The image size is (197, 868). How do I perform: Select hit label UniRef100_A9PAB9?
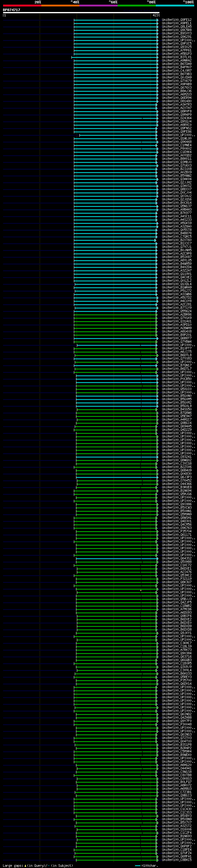pos(177,84)
